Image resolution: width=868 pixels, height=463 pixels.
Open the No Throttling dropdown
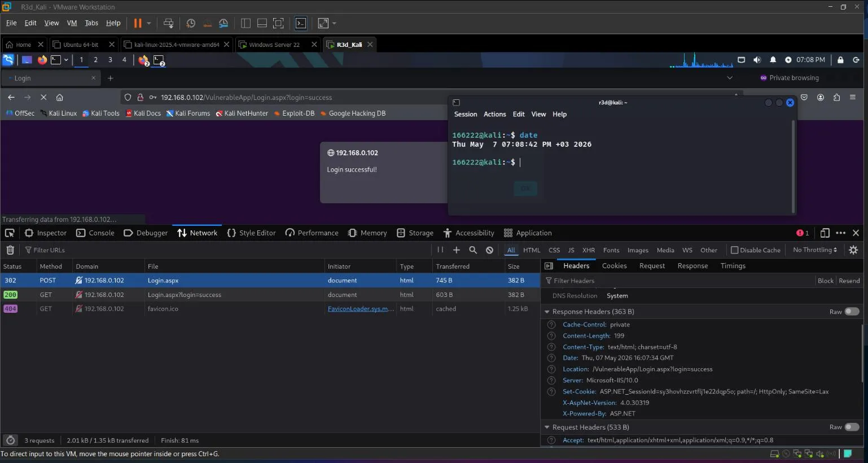(814, 250)
